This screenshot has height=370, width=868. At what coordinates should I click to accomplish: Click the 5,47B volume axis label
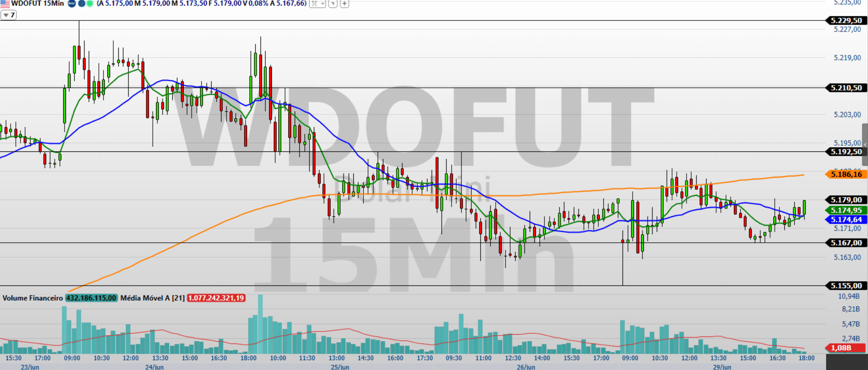[851, 324]
